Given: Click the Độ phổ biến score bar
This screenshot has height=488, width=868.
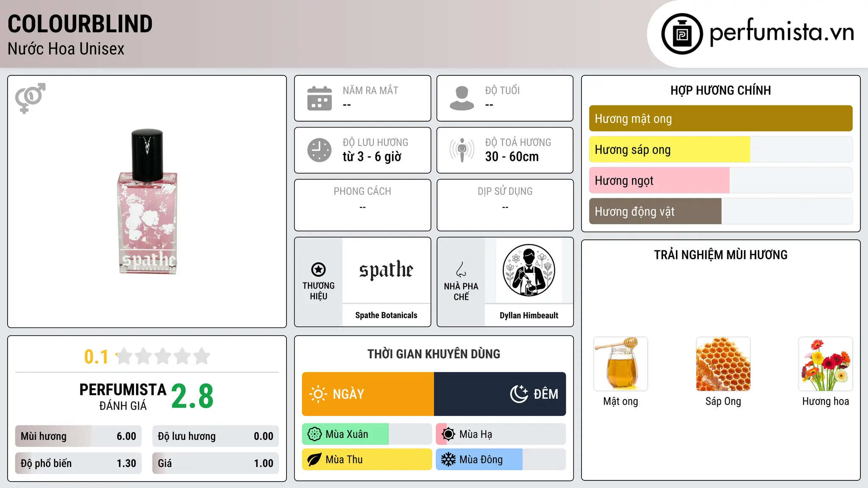Looking at the screenshot, I should tap(78, 463).
